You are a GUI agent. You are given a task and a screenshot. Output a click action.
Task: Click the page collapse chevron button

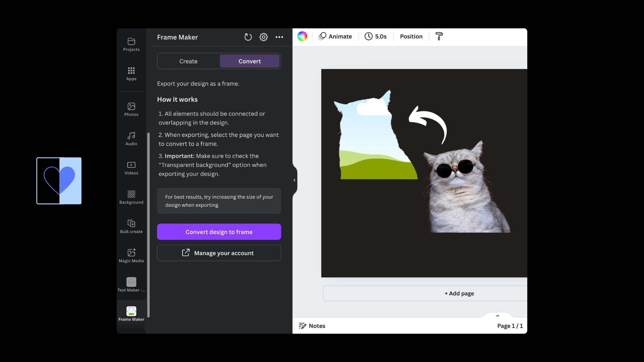click(x=498, y=316)
